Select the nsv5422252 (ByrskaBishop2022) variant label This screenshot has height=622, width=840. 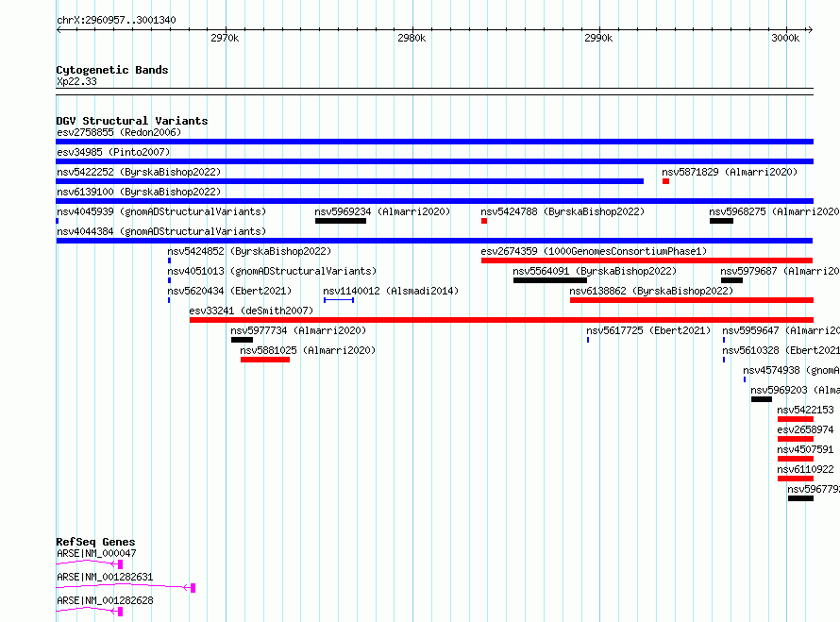[139, 172]
